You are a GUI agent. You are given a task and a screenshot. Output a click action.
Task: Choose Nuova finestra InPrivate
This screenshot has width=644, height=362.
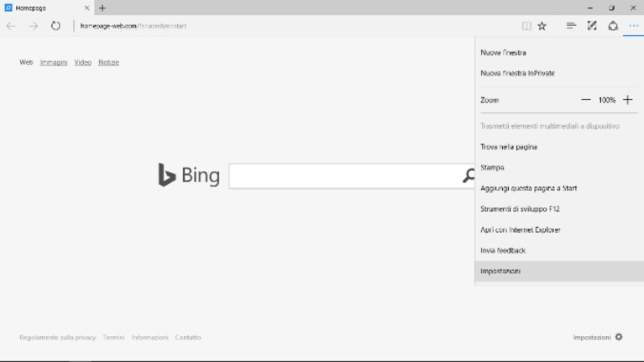point(559,73)
